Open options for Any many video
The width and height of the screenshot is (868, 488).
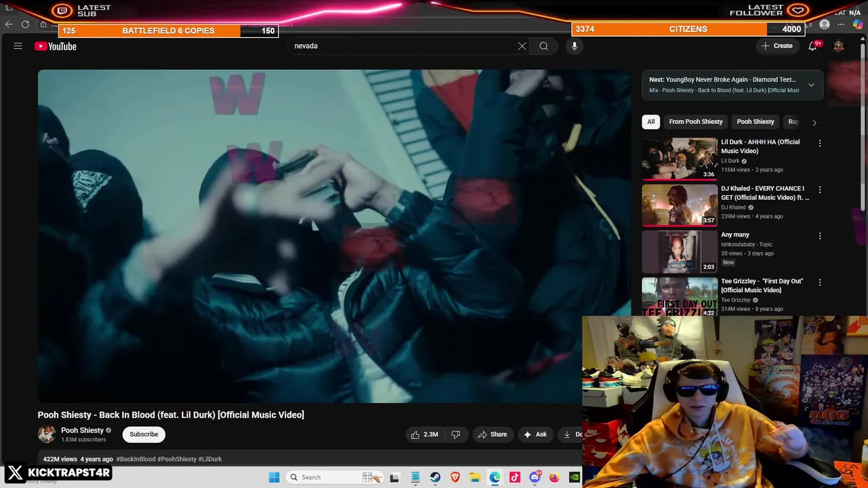[x=820, y=236]
